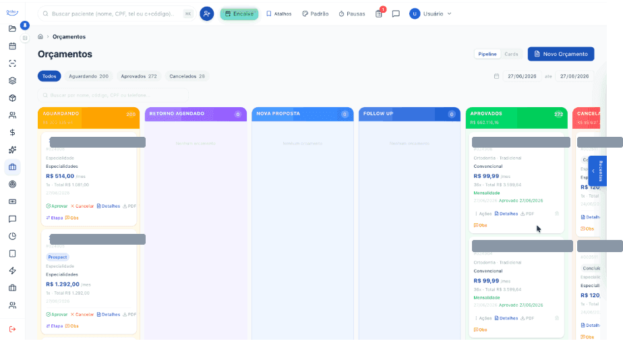This screenshot has height=364, width=623.
Task: Open the layers stack sidebar icon
Action: 12,81
